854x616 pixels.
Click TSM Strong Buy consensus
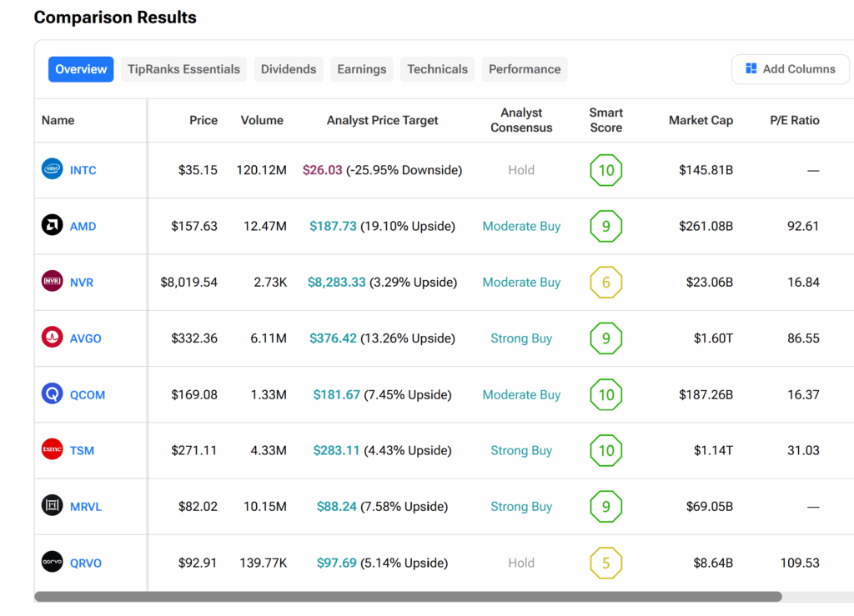click(x=521, y=451)
